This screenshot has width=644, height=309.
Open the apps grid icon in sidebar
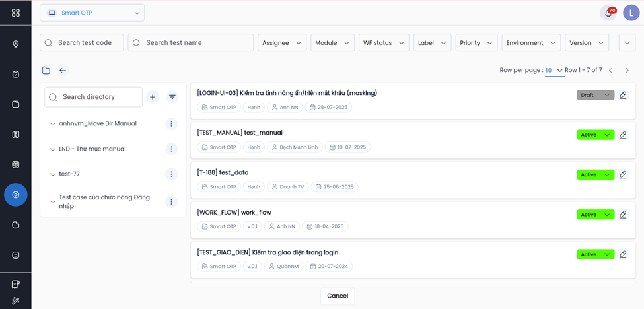(x=16, y=13)
